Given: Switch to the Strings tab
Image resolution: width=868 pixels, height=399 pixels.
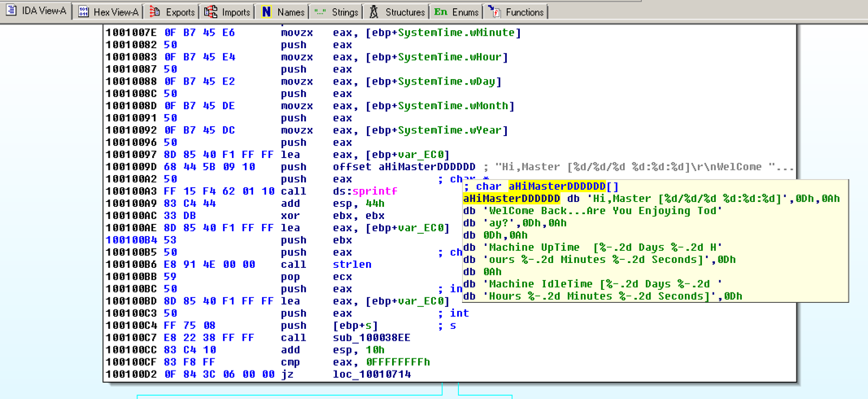Looking at the screenshot, I should (344, 12).
